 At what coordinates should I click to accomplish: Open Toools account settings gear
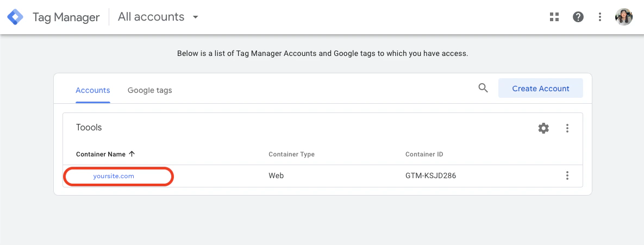pos(543,128)
